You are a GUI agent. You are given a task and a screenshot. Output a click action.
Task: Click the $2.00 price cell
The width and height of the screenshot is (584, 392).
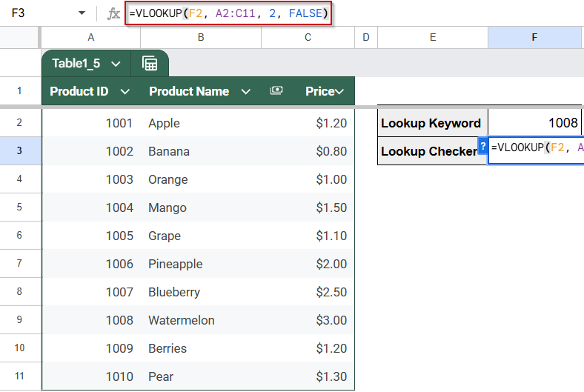pos(308,264)
